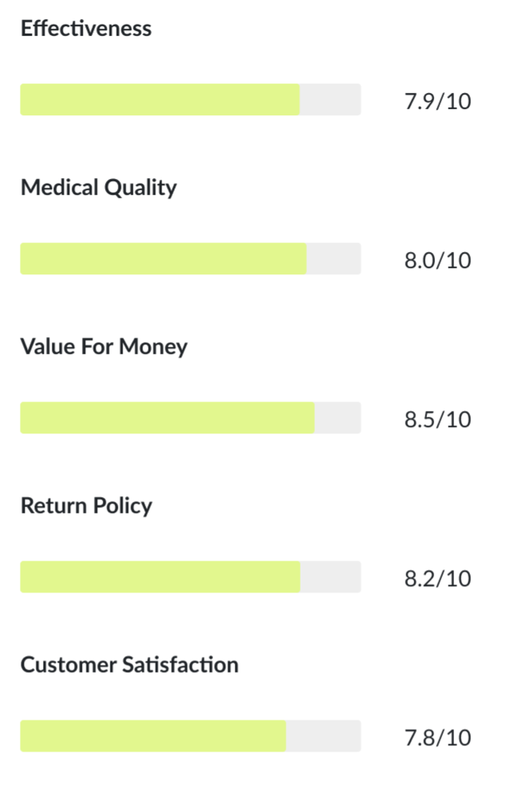Click gray end of Value For Money bar
The height and width of the screenshot is (800, 532).
point(338,418)
